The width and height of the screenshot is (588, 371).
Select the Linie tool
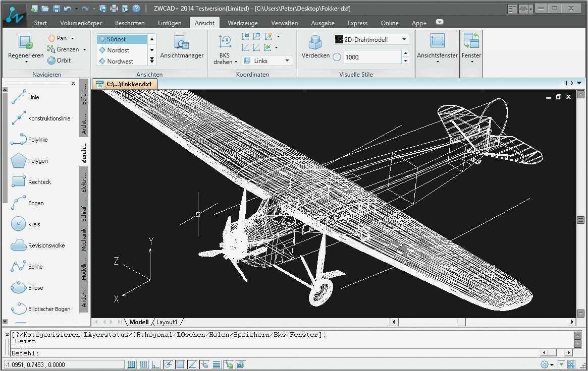click(x=31, y=97)
